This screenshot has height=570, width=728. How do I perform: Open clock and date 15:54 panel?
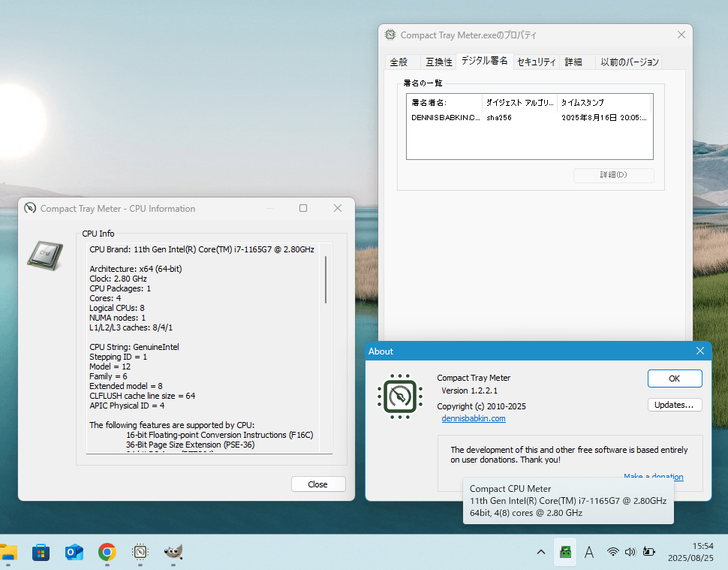pos(690,552)
